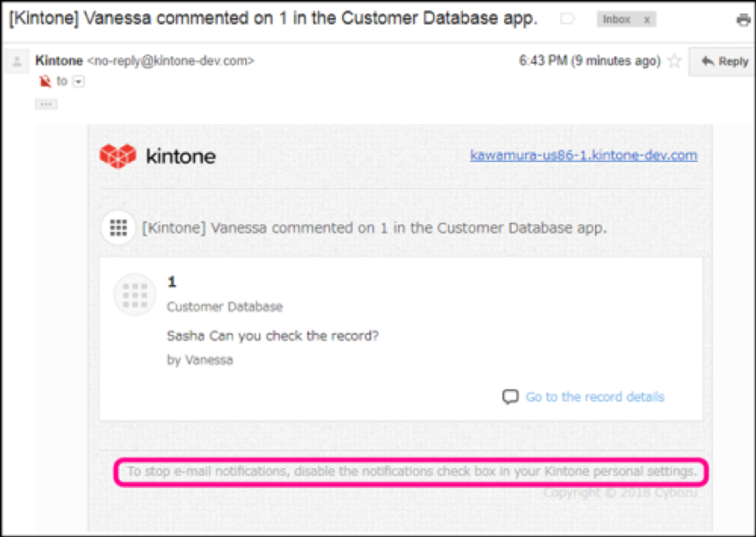Open "Go to the record details" link

(594, 397)
